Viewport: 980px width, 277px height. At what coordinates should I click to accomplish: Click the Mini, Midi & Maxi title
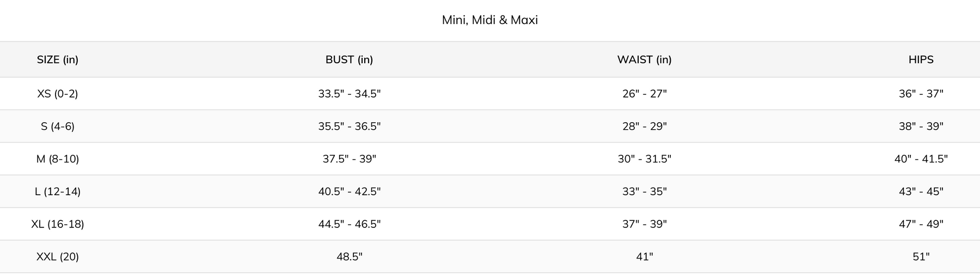click(x=489, y=20)
